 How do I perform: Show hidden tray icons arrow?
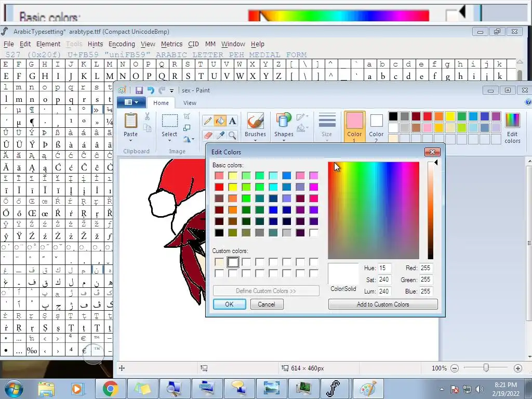[x=442, y=389]
